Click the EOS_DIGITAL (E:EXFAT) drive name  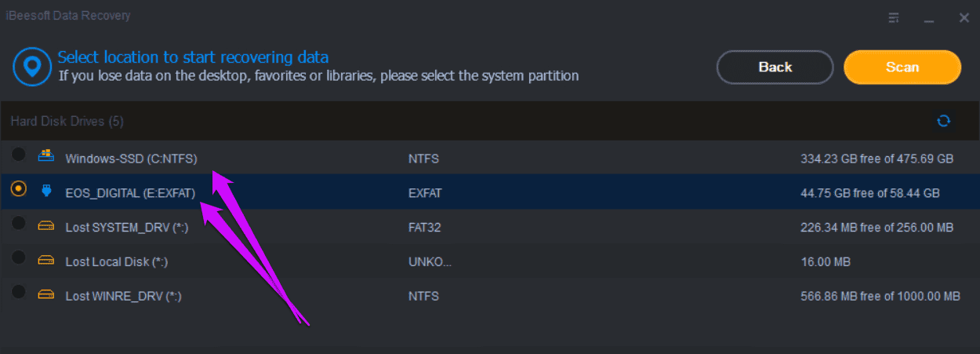point(130,193)
